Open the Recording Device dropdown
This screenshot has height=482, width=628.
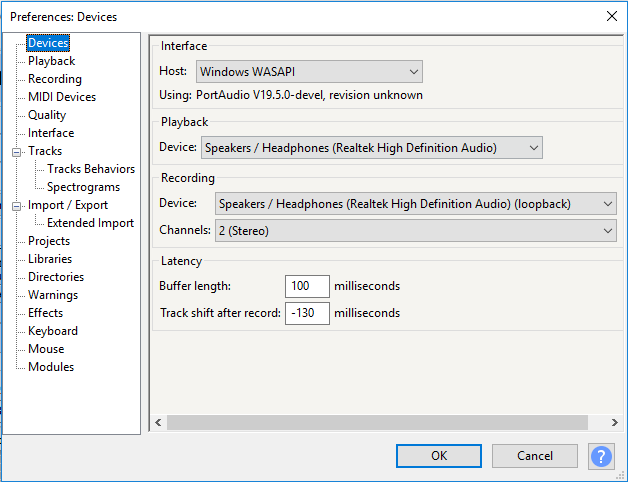tap(416, 204)
